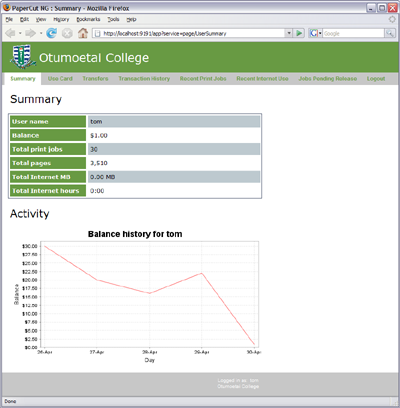Click the internet hours value 0:00
Image resolution: width=400 pixels, height=408 pixels.
(97, 191)
